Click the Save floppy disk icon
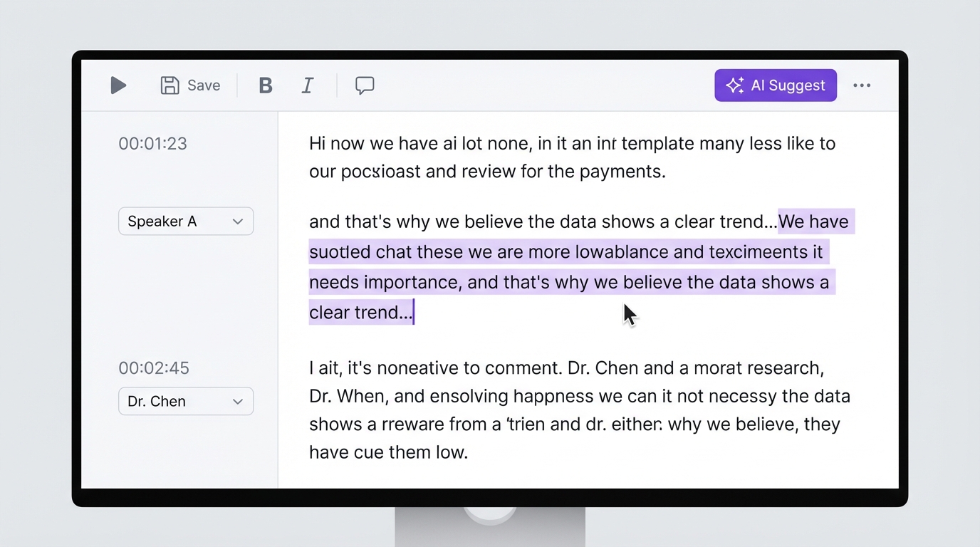This screenshot has height=547, width=980. tap(170, 85)
